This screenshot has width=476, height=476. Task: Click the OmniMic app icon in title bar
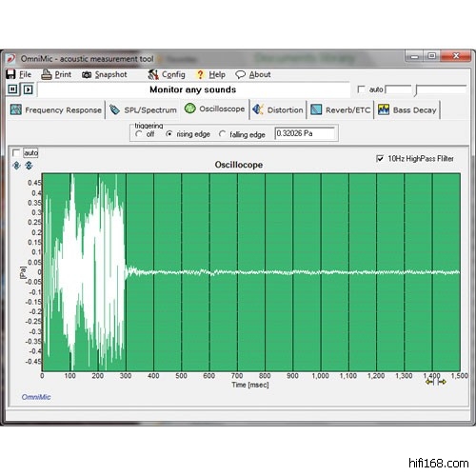(x=11, y=59)
